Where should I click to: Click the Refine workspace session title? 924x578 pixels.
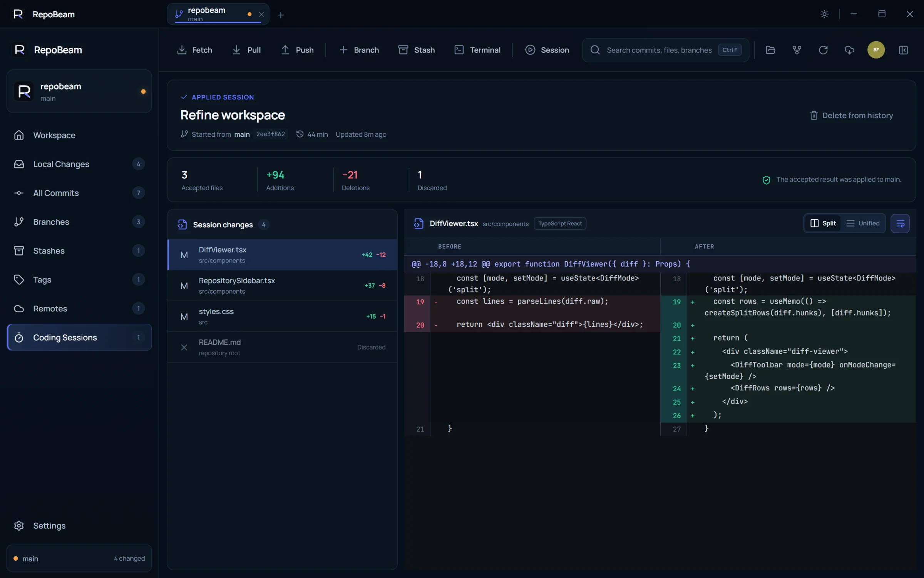[233, 115]
